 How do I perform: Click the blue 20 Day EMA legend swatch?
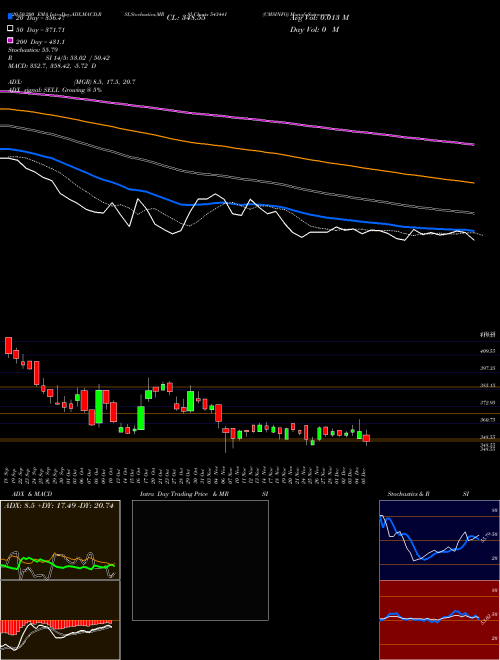pyautogui.click(x=10, y=17)
